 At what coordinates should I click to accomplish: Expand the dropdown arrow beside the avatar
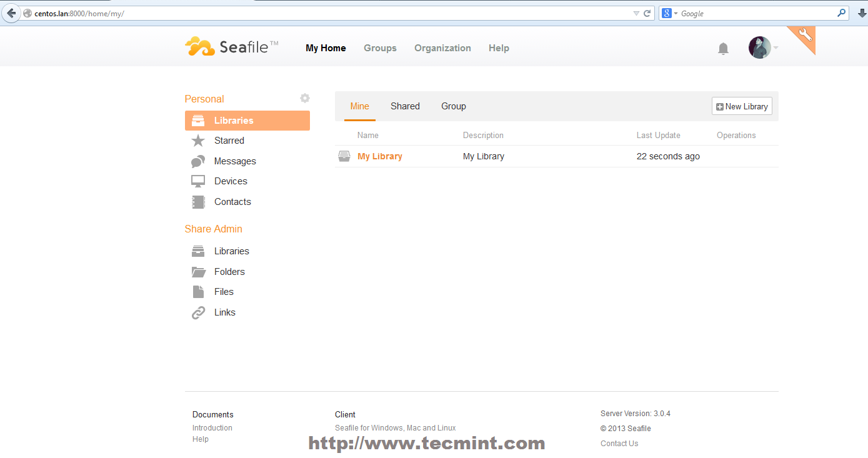point(776,47)
